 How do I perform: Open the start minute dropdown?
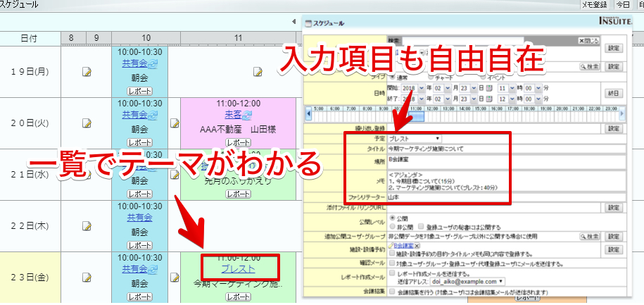pyautogui.click(x=533, y=88)
